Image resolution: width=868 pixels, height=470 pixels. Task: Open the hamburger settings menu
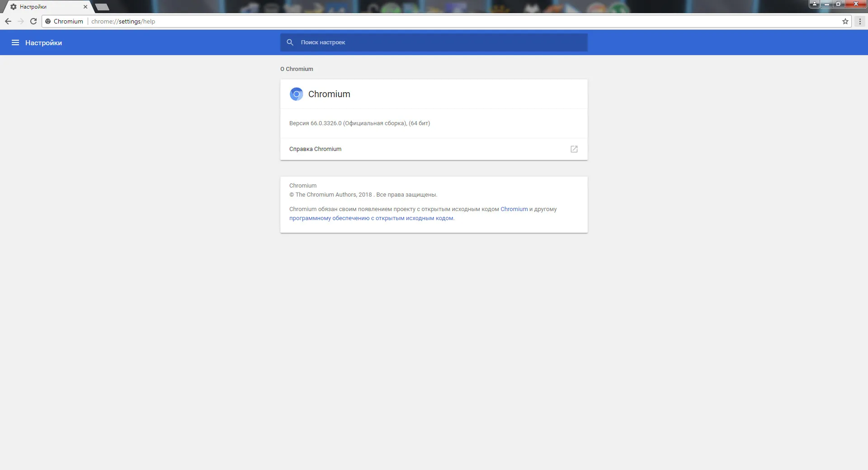(15, 42)
